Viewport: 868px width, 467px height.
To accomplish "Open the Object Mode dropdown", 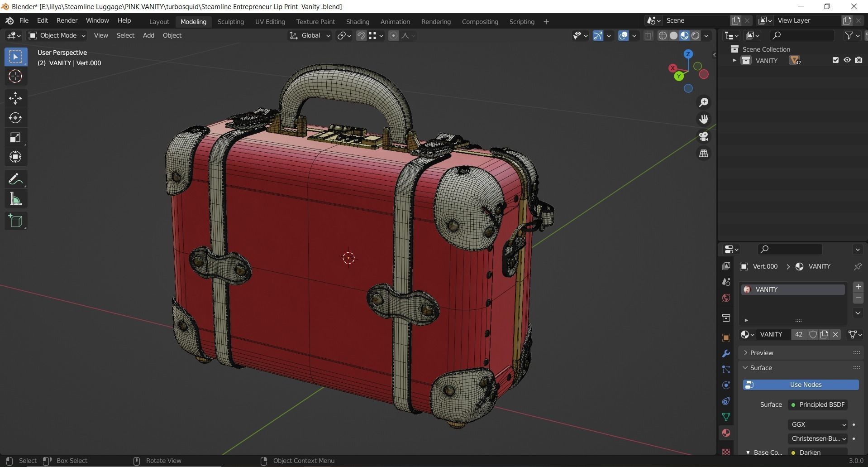I will 57,35.
